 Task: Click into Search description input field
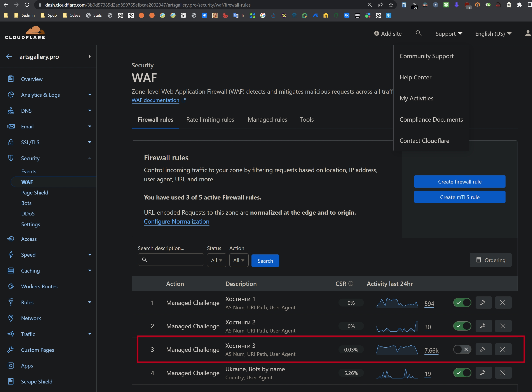pyautogui.click(x=171, y=260)
